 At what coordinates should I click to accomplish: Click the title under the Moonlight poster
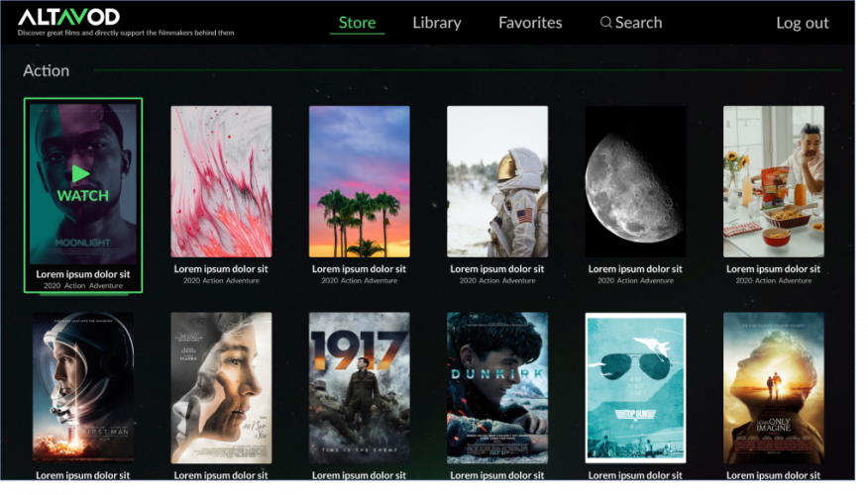[83, 273]
